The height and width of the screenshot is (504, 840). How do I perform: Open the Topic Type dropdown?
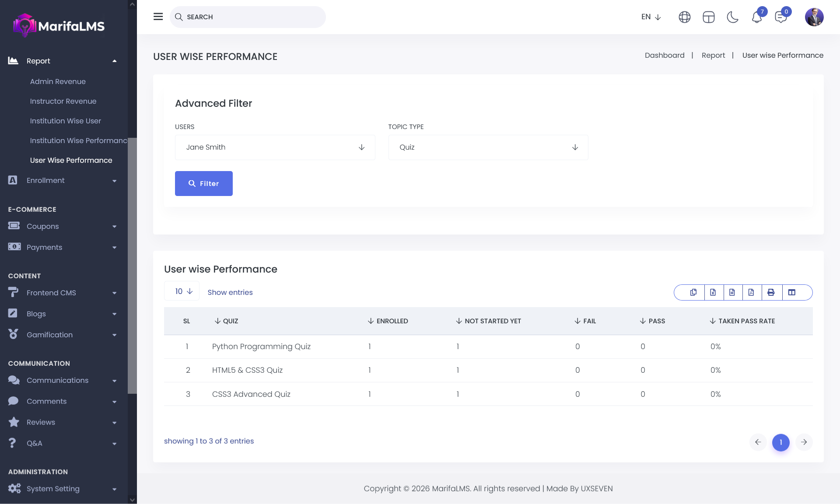tap(488, 147)
